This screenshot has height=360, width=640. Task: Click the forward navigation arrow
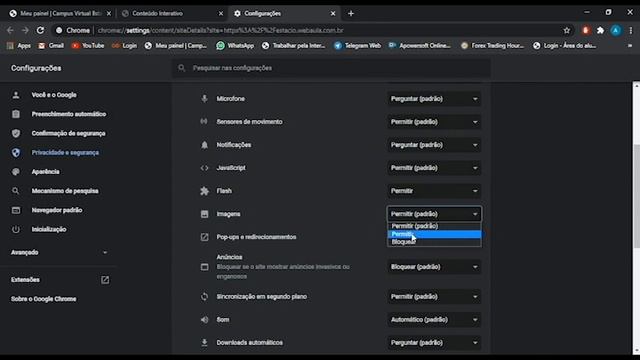(25, 30)
